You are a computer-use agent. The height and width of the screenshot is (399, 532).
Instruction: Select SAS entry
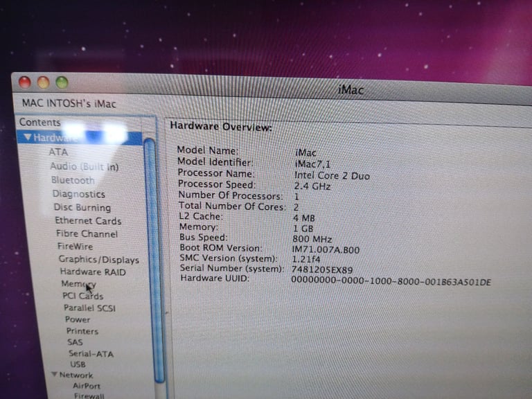(x=75, y=342)
